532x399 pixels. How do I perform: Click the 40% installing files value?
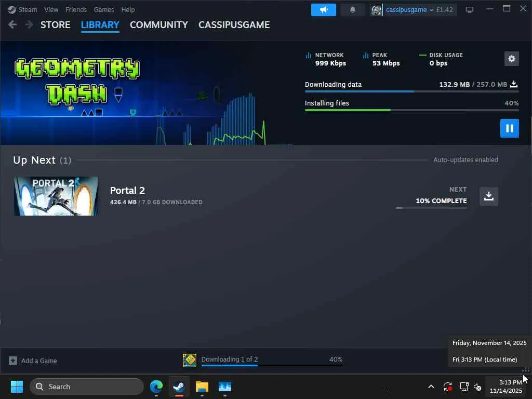point(512,103)
